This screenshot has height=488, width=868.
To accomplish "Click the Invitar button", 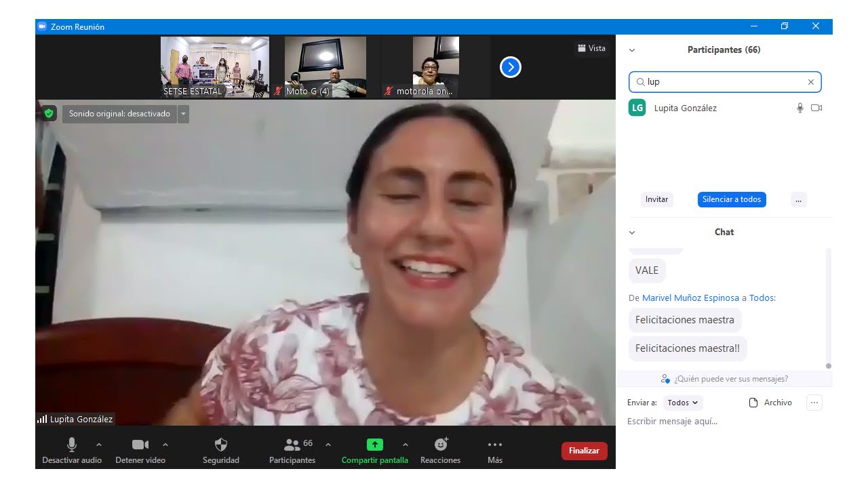I will (x=656, y=199).
